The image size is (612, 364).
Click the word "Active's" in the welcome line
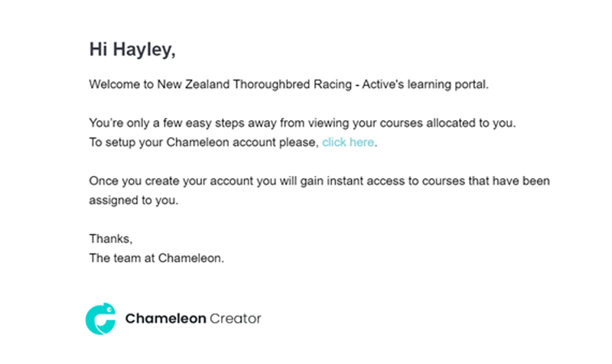pyautogui.click(x=383, y=84)
